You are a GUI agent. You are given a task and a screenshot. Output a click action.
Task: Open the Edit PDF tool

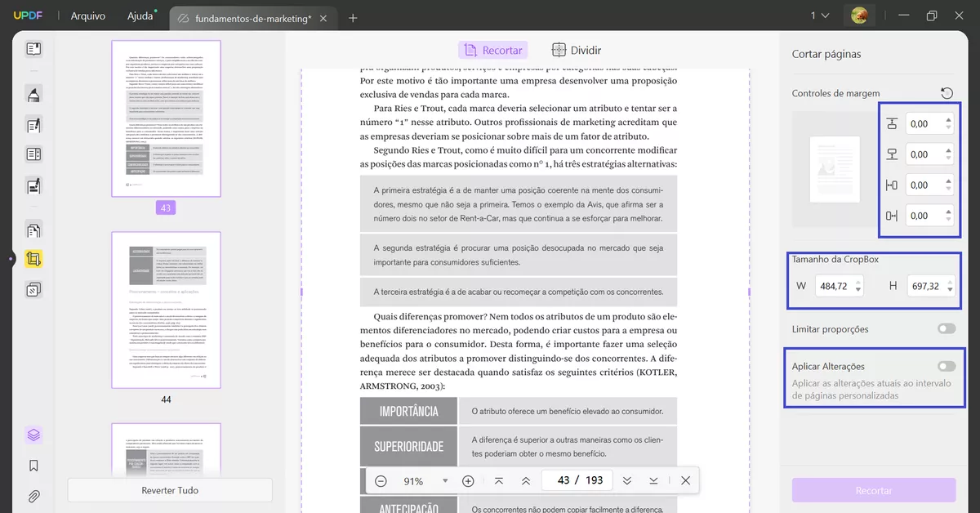(x=33, y=125)
